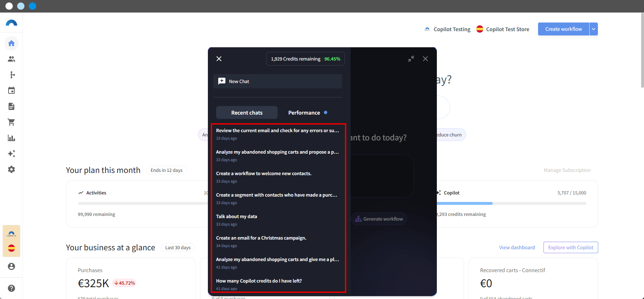Open the settings gear in sidebar
Image resolution: width=644 pixels, height=299 pixels.
click(11, 169)
